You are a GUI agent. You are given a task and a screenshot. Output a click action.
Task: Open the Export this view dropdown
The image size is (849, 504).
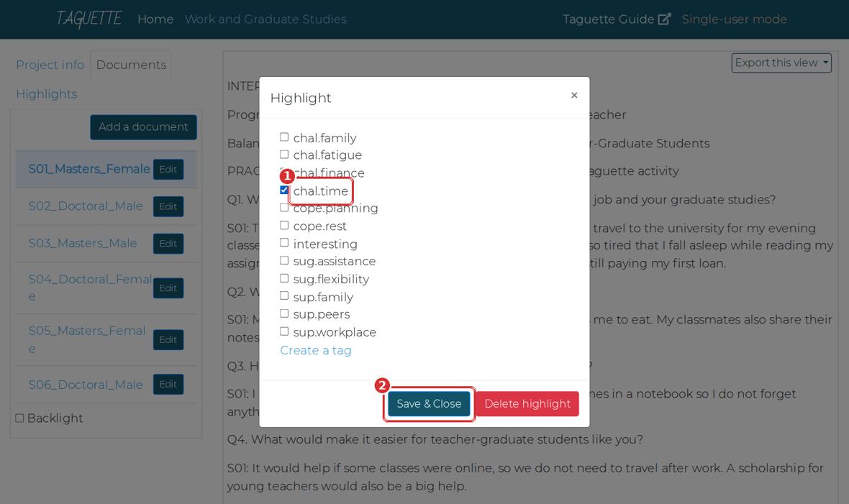[781, 63]
